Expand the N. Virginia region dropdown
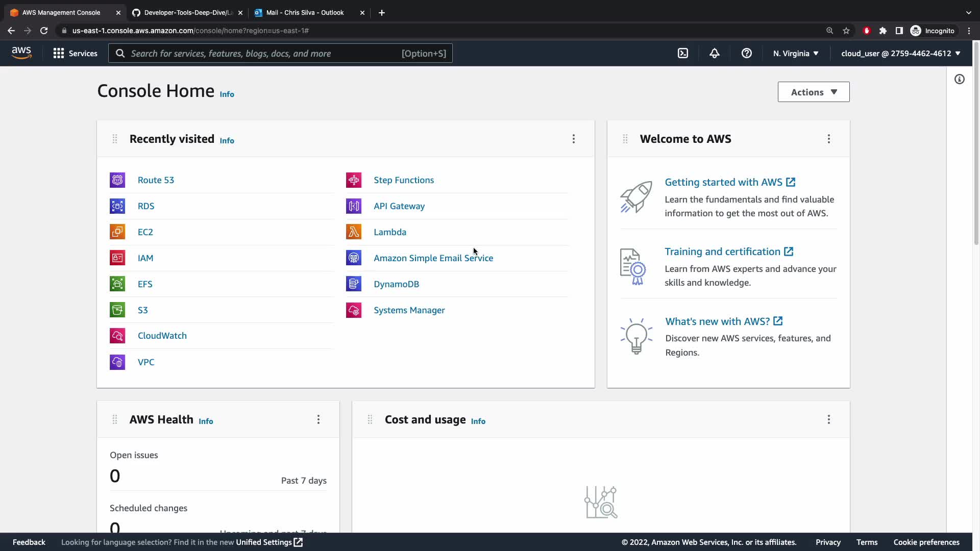 pos(795,54)
